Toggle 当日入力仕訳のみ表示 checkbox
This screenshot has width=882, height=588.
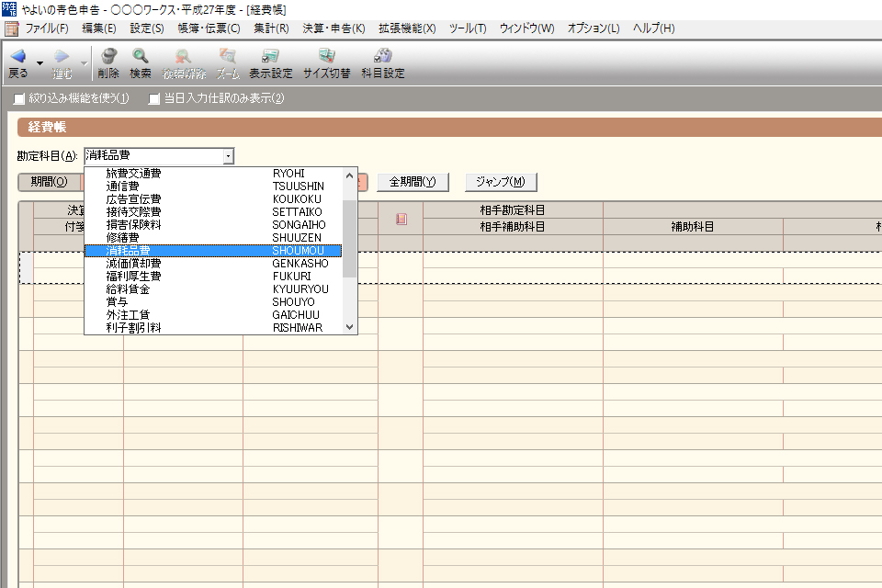pos(154,99)
